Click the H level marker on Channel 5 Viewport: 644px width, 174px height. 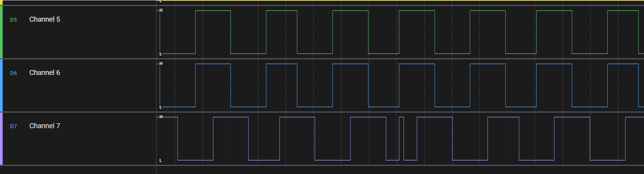pos(161,10)
